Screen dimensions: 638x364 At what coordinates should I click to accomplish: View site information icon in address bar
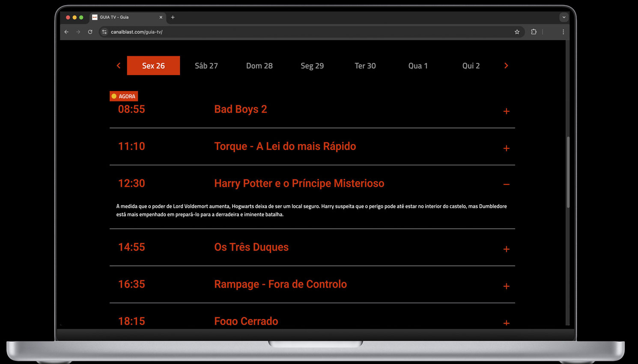(x=104, y=32)
